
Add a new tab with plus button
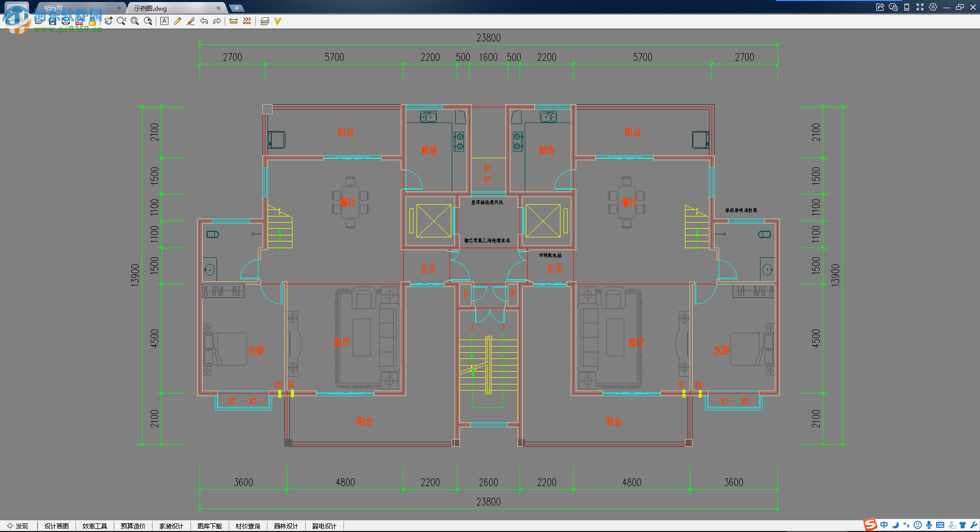(236, 8)
